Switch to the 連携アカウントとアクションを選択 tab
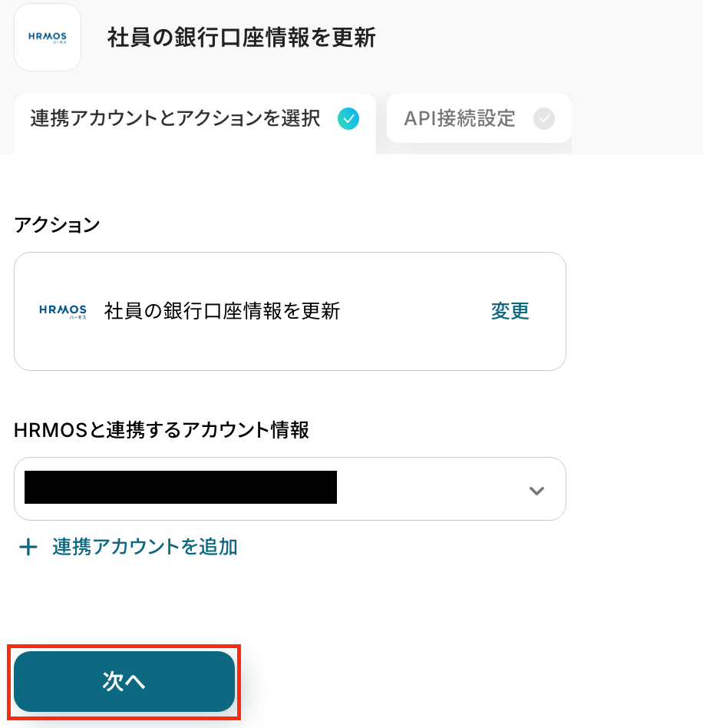This screenshot has height=728, width=703. click(x=176, y=118)
